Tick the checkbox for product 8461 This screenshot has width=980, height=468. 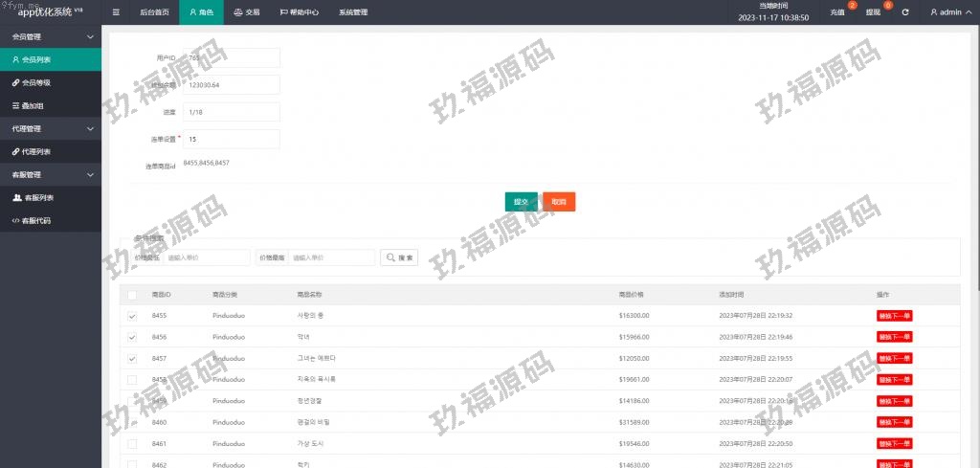(132, 444)
